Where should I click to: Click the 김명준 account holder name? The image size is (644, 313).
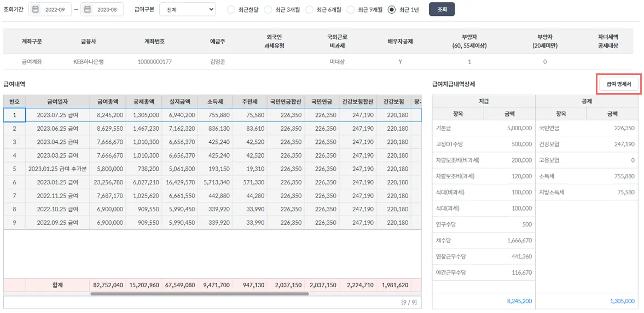[x=217, y=62]
